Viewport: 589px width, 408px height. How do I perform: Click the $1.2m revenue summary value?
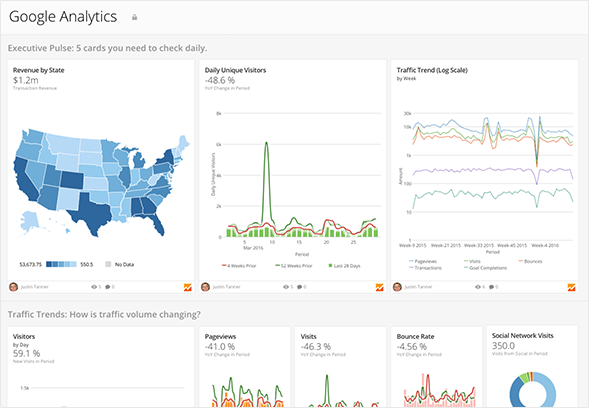(x=26, y=80)
